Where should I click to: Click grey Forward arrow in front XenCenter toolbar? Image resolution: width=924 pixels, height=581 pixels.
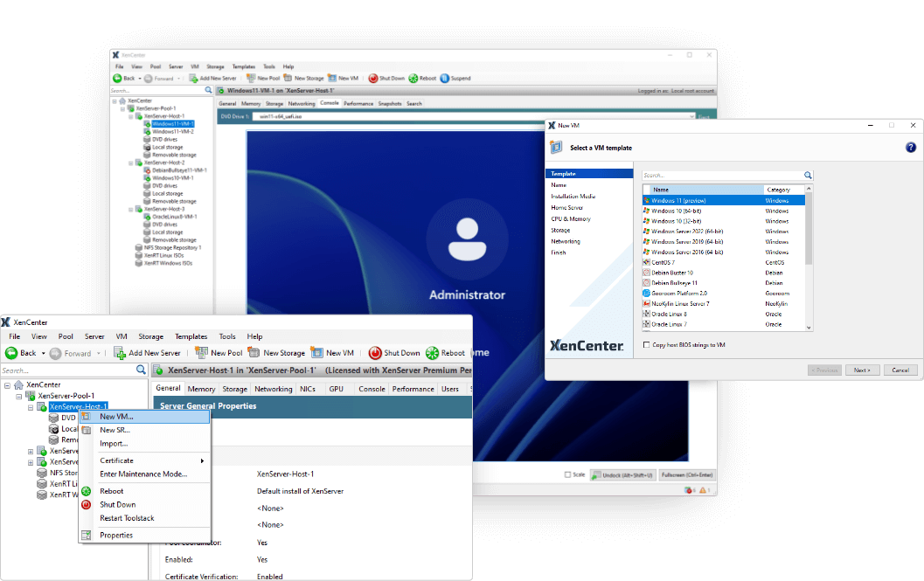[x=55, y=353]
